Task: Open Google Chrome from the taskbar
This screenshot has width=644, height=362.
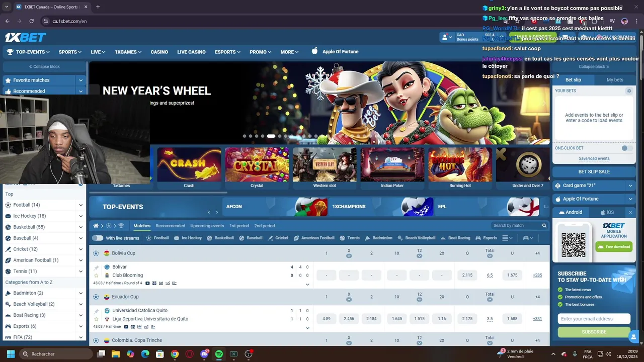Action: click(x=175, y=354)
